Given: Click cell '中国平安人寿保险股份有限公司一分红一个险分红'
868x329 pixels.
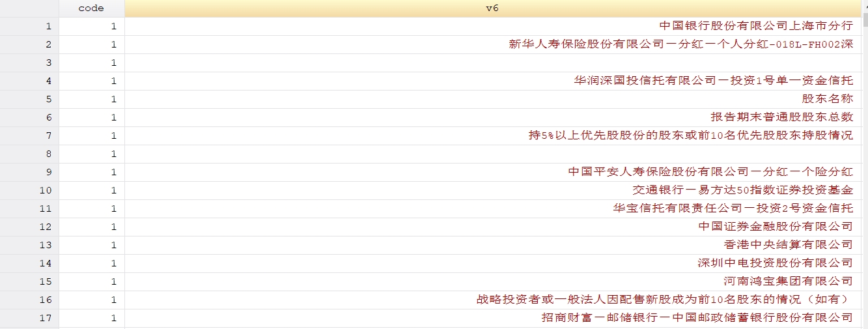Looking at the screenshot, I should 493,172.
